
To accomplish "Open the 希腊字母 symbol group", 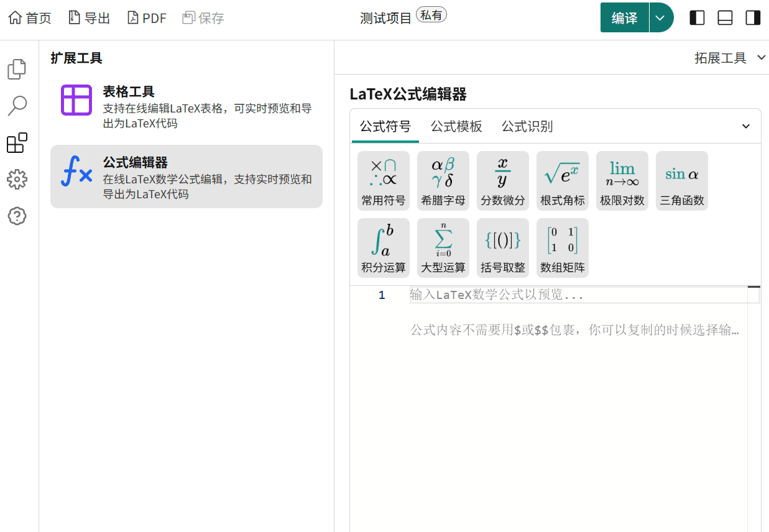I will pos(443,181).
